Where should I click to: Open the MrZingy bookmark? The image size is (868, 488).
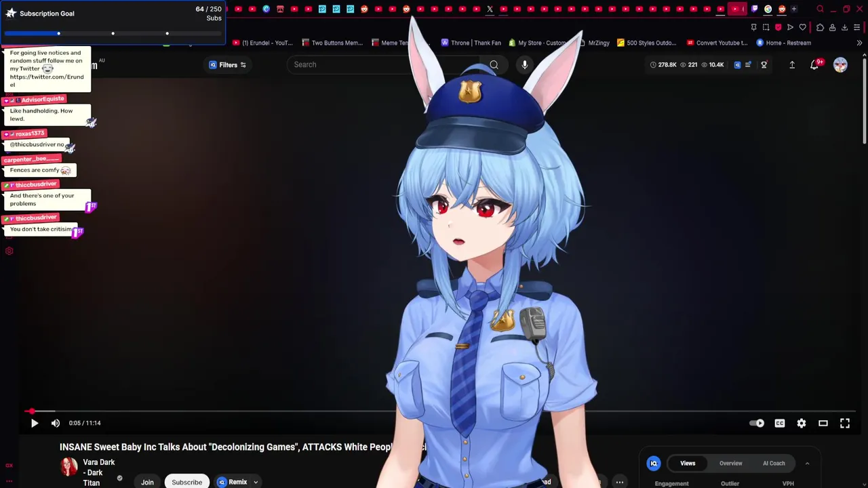tap(594, 43)
